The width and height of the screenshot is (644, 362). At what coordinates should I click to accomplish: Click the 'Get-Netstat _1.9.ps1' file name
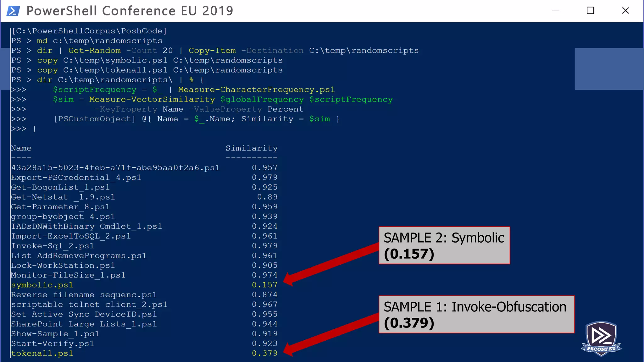tap(63, 197)
